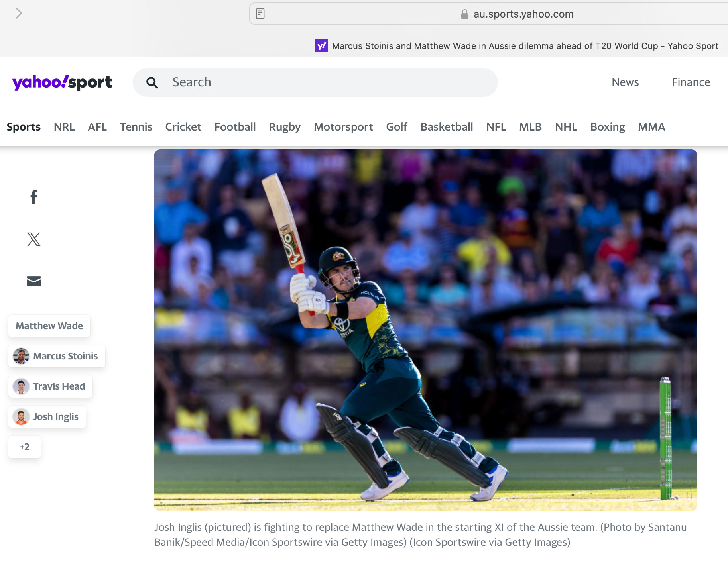
Task: Open the NHL section
Action: pos(566,127)
